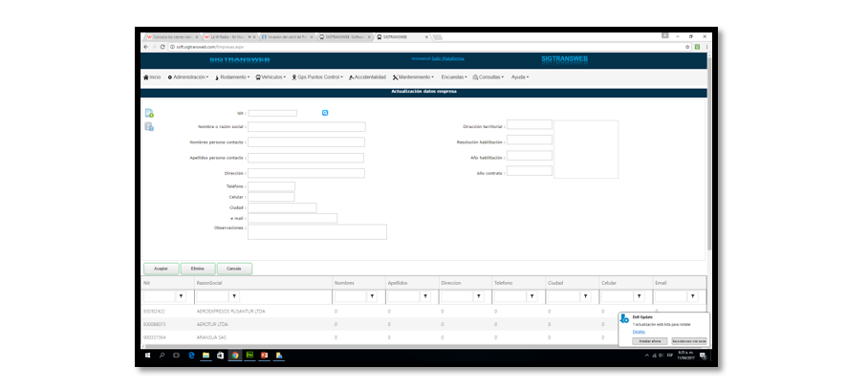Click the Año contrato field

pyautogui.click(x=530, y=171)
